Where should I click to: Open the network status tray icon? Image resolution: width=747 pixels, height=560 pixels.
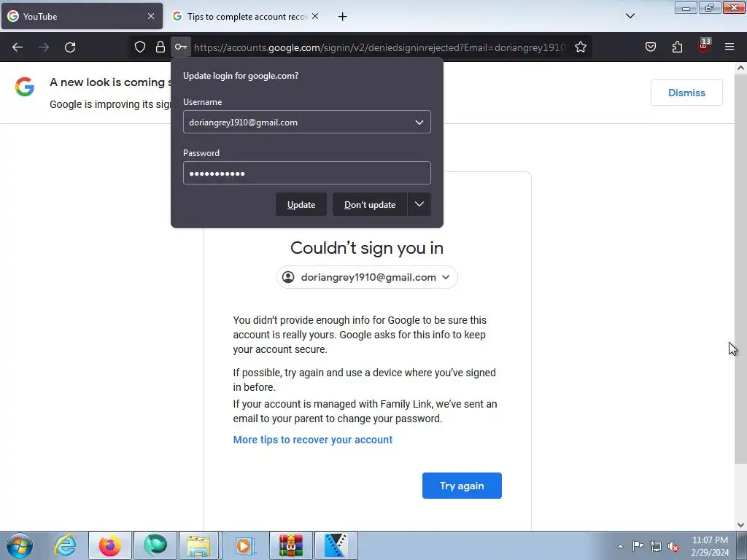[656, 546]
